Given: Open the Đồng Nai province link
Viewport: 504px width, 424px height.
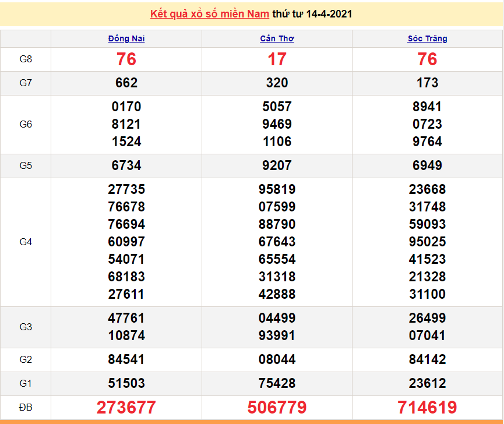Looking at the screenshot, I should pos(126,39).
